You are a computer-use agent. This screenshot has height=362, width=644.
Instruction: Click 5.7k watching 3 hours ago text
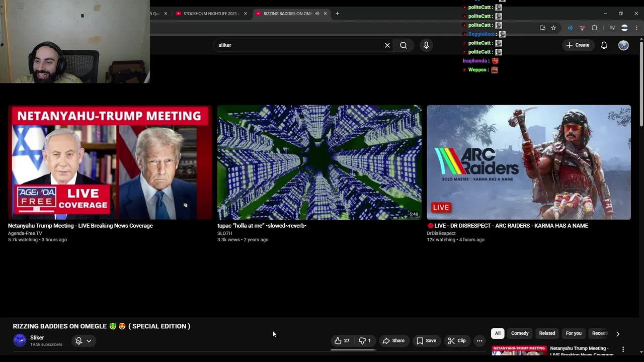(37, 240)
